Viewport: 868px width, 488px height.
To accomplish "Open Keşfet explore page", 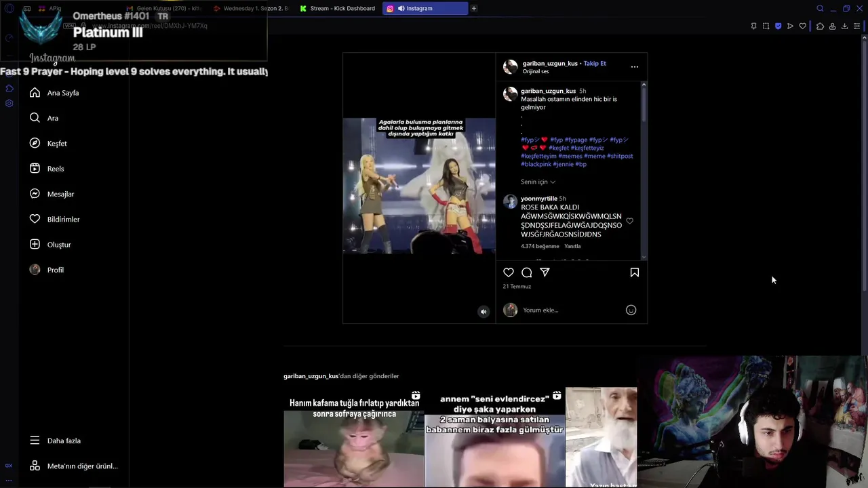I will click(48, 144).
